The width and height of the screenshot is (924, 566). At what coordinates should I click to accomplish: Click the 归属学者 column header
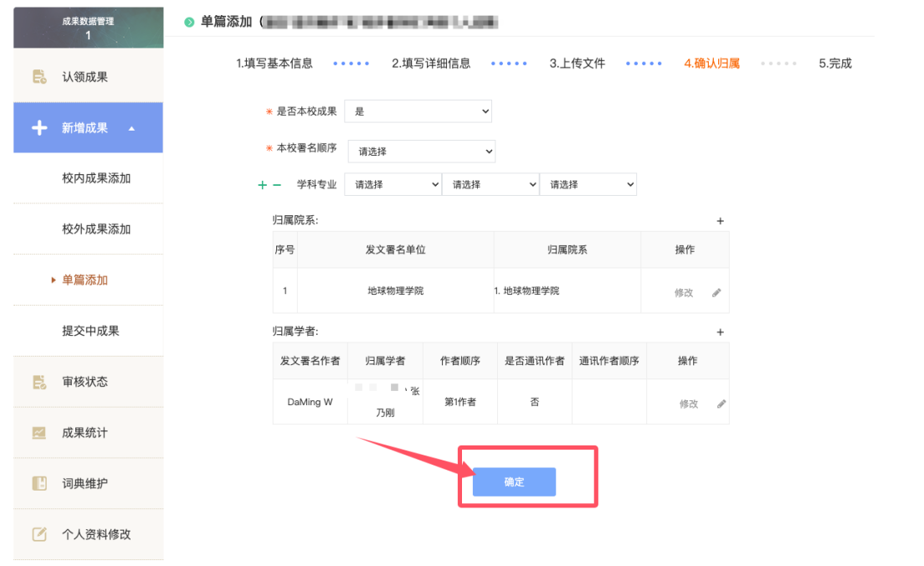(385, 360)
